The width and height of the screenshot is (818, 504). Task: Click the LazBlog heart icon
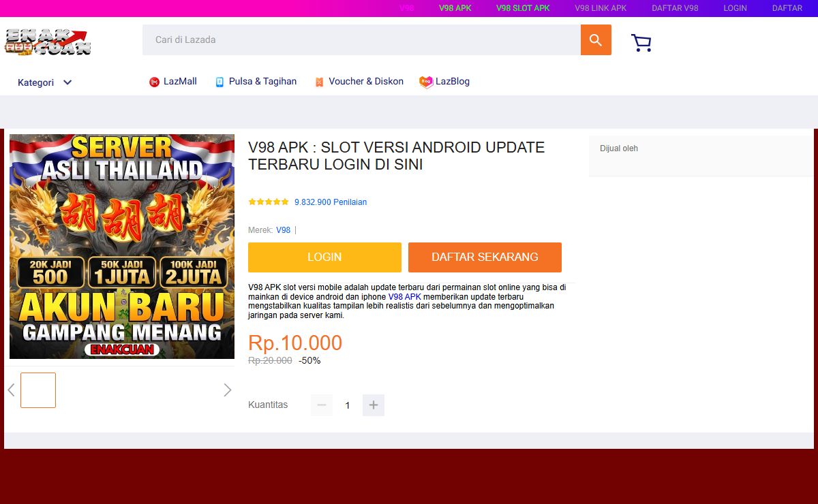point(426,82)
